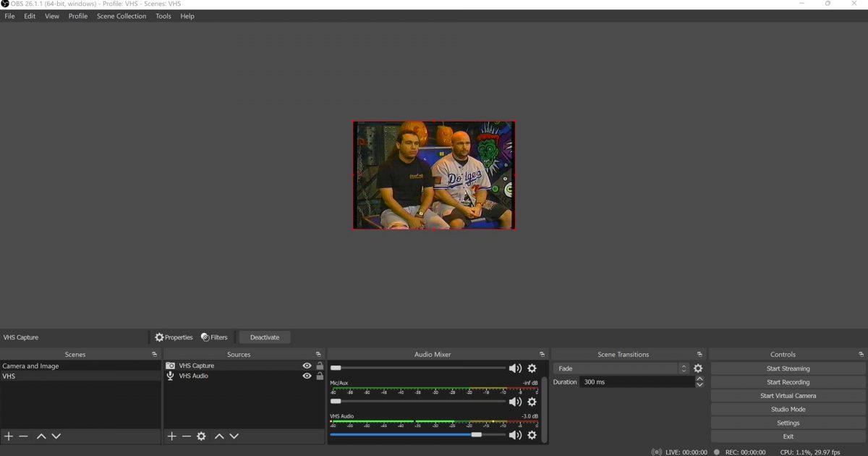Image resolution: width=868 pixels, height=456 pixels.
Task: Open transition properties gear next to Fade
Action: click(698, 368)
